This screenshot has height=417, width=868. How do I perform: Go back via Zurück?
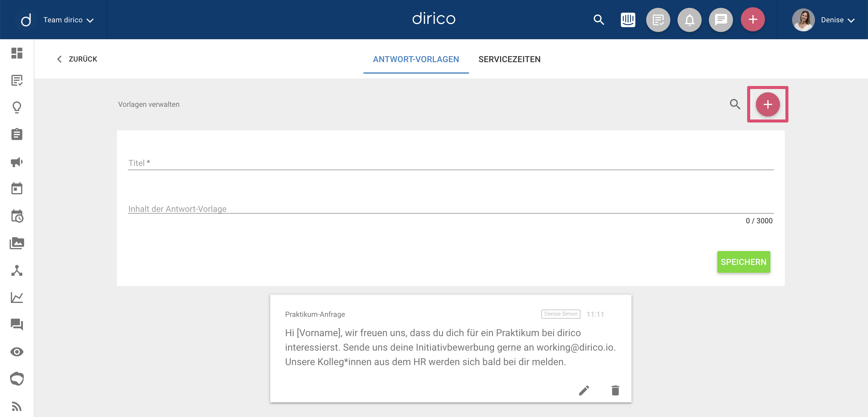[x=77, y=59]
